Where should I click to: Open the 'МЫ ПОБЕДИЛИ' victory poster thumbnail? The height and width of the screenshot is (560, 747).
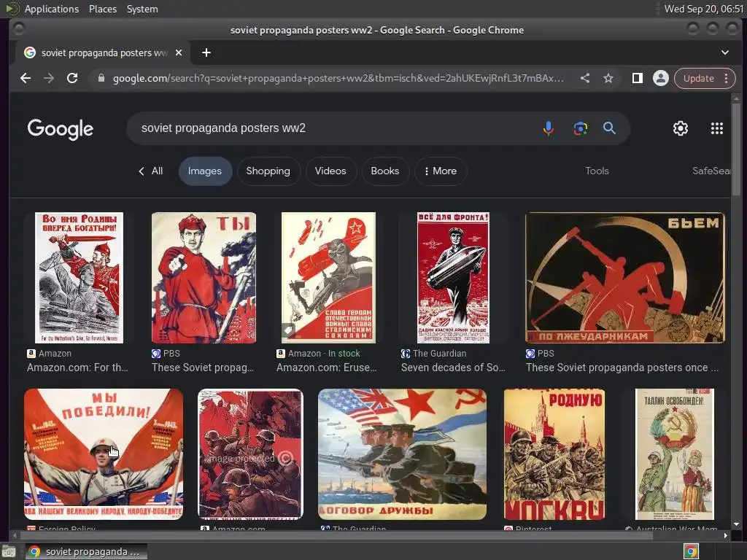[x=104, y=454]
